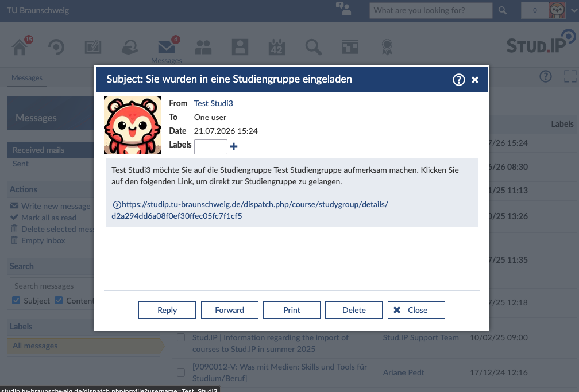Toggle the Subject search checkbox
Screen dimensions: 579x392
[x=16, y=300]
